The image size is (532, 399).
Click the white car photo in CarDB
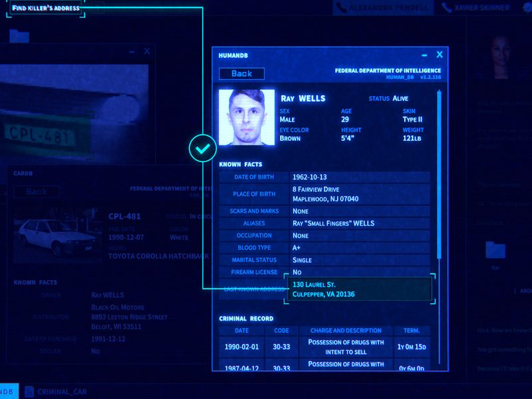(x=58, y=236)
